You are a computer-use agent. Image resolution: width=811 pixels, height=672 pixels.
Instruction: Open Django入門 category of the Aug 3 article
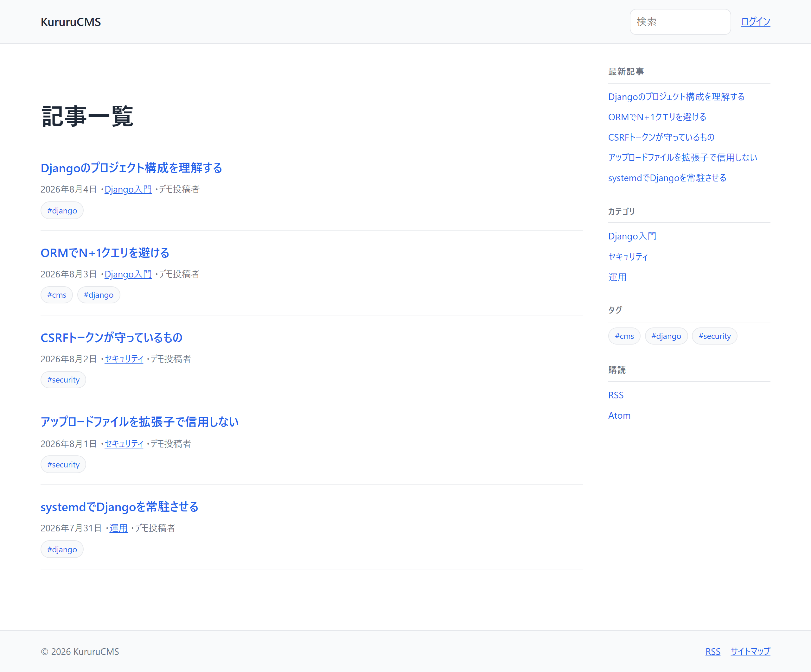click(x=128, y=275)
